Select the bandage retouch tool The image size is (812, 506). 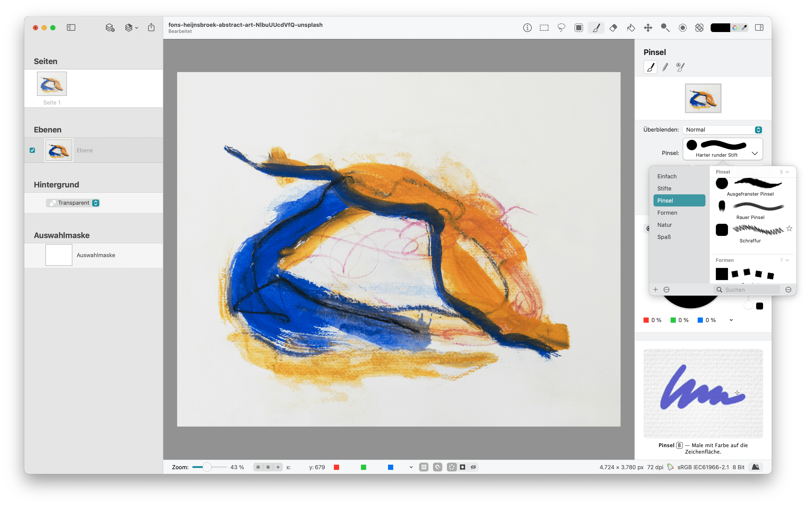click(x=699, y=28)
